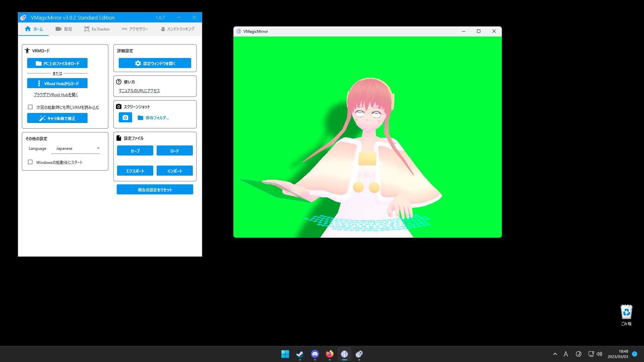Reset current settings with 現在の設定をリセット
Screen dimensions: 644x362
[x=155, y=189]
